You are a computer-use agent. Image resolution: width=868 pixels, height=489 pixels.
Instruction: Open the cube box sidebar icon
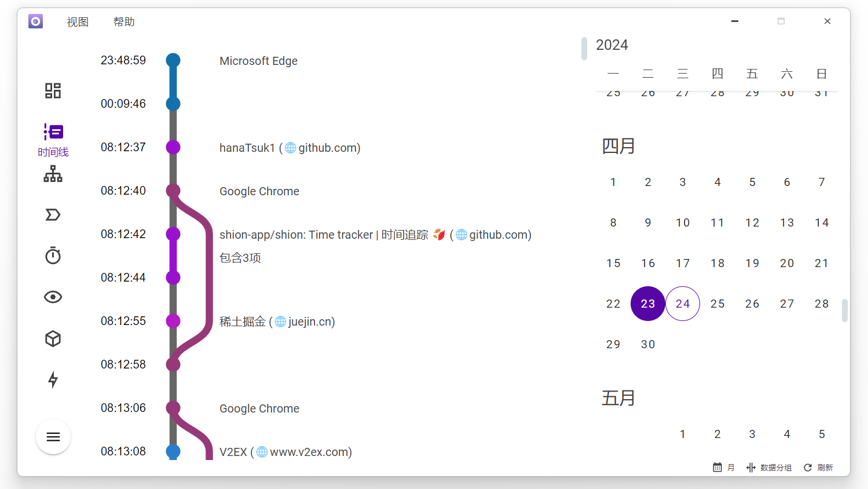(x=53, y=338)
